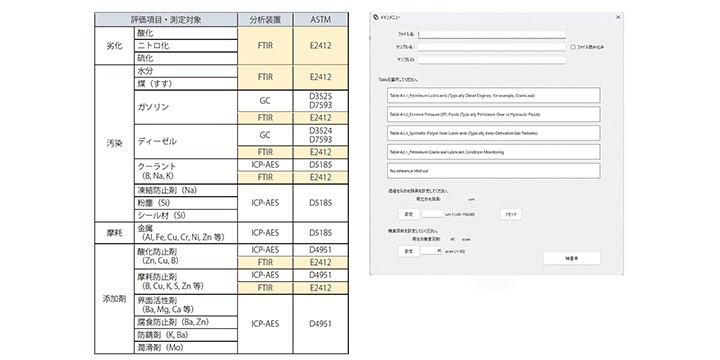Click the 酸化 row cell
Screen dimensions: 720x360
pyautogui.click(x=186, y=33)
